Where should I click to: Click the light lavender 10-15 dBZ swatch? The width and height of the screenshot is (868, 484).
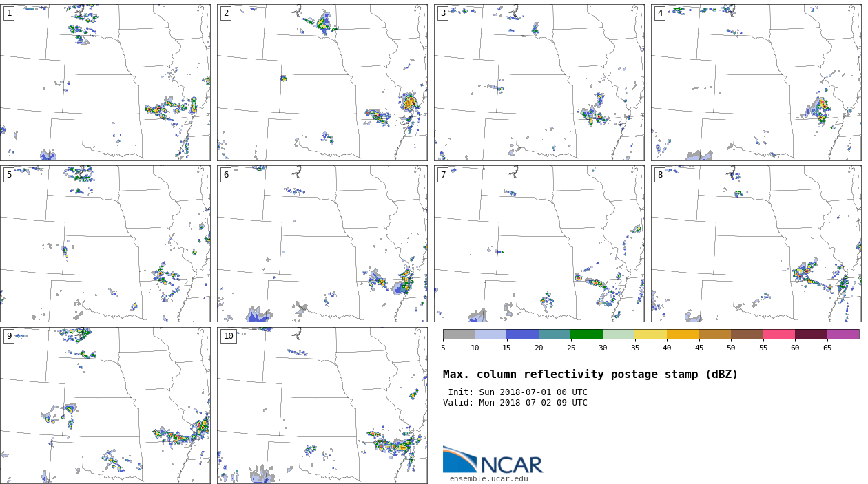coord(490,334)
